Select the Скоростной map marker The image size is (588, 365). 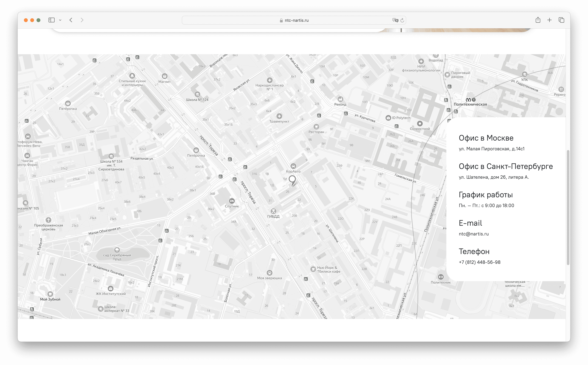[420, 124]
